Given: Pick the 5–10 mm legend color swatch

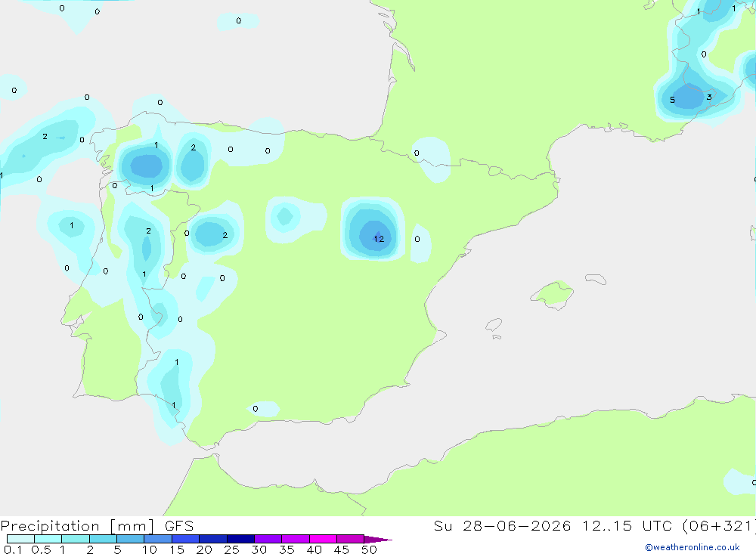Looking at the screenshot, I should point(130,539).
